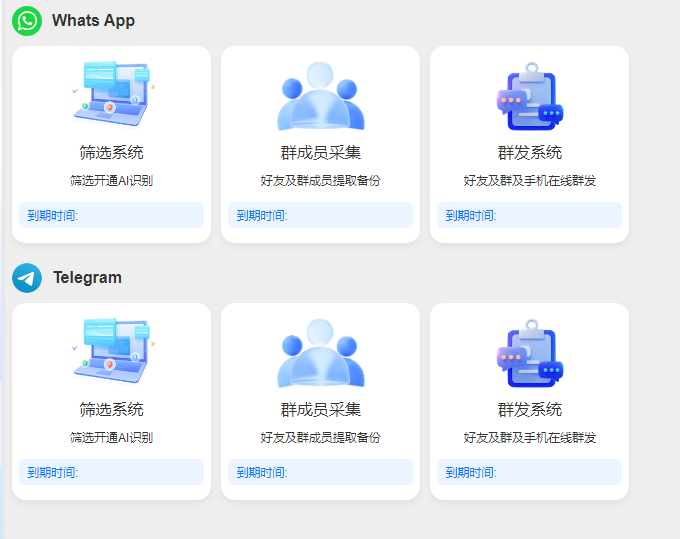
Task: Select 群发系统 title under Telegram
Action: 530,410
